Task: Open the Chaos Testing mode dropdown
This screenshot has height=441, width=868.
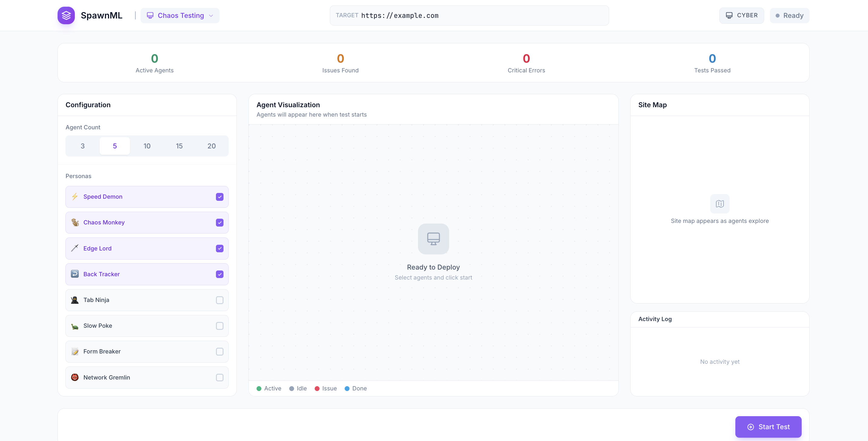Action: point(180,15)
